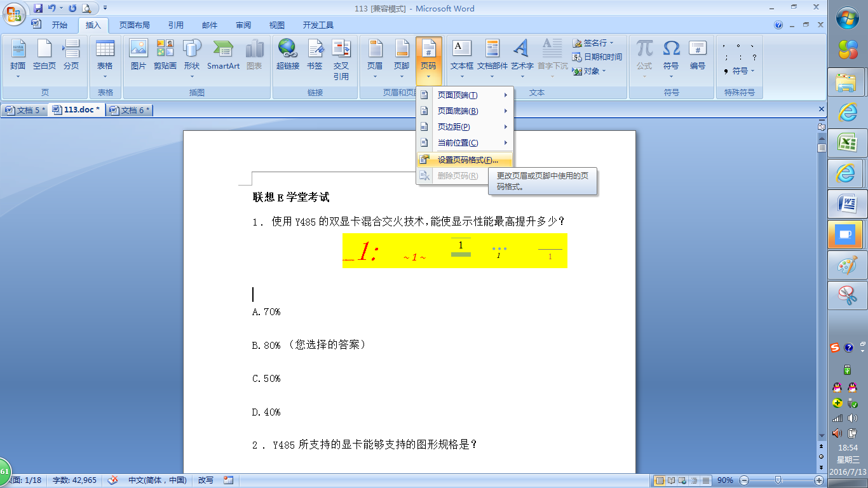Open the clip art pane (剪贴画)

165,54
